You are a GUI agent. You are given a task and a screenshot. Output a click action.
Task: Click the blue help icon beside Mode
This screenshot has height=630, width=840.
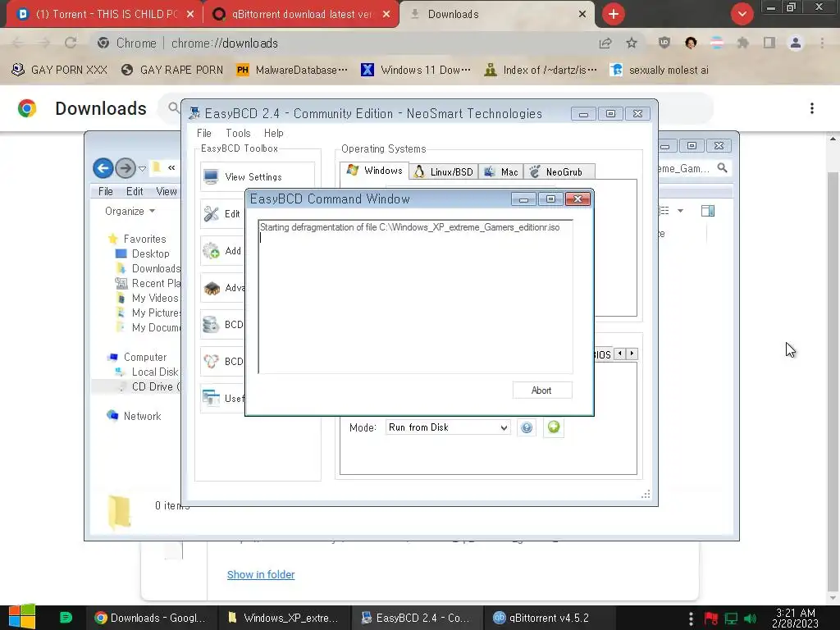[x=527, y=427]
